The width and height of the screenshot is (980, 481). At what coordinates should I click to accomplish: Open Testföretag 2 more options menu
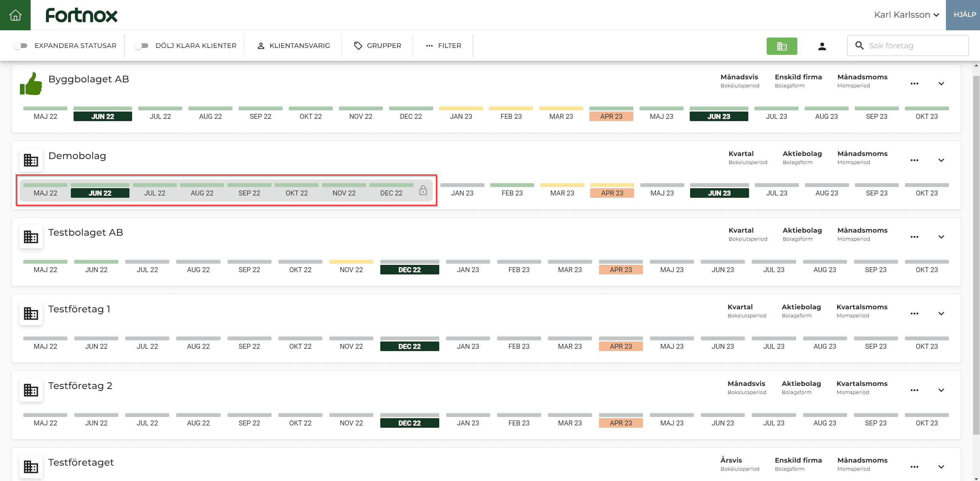915,390
